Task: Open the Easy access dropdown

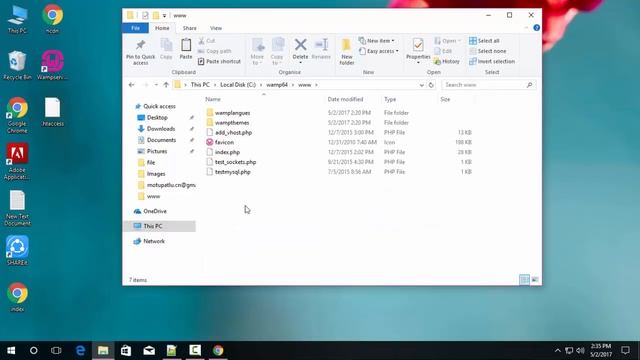Action: pyautogui.click(x=378, y=51)
